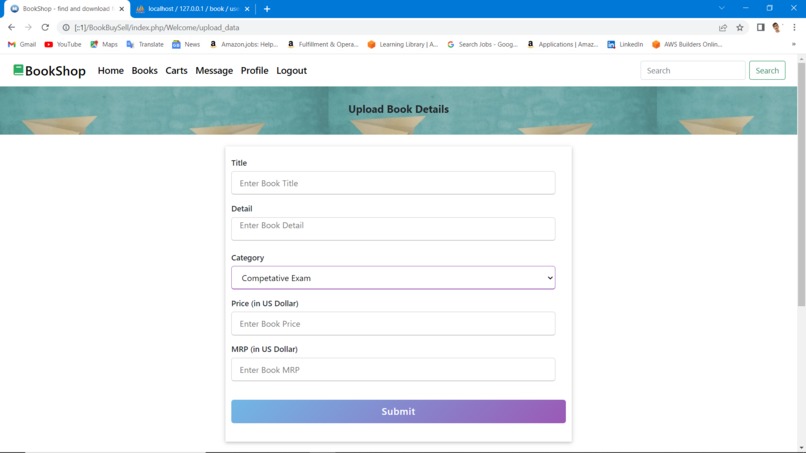Open the Amazon.jobs Help bookmark
The image size is (806, 453).
(244, 44)
